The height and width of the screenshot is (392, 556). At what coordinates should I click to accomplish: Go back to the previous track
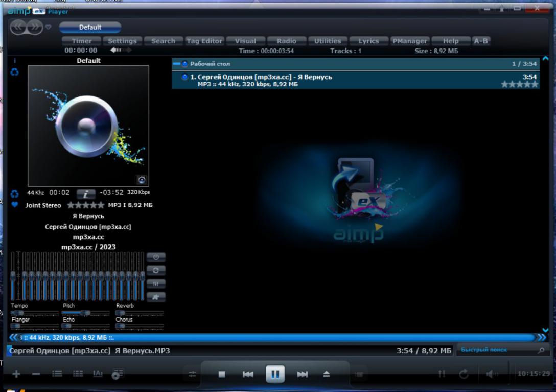click(248, 375)
